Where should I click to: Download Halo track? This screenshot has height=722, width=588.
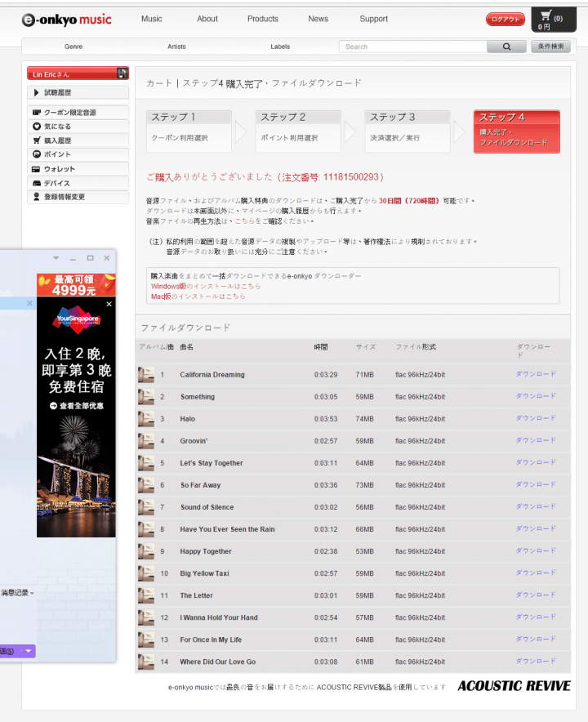[x=536, y=418]
